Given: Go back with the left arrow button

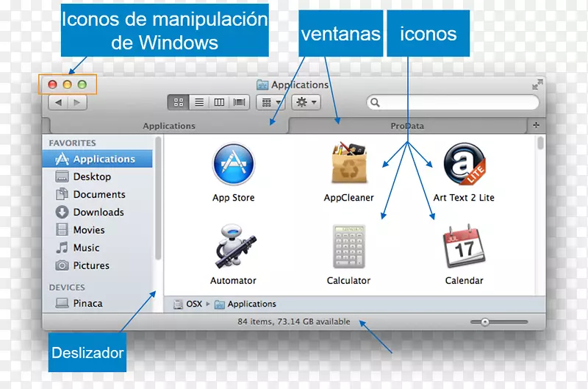Looking at the screenshot, I should (58, 102).
